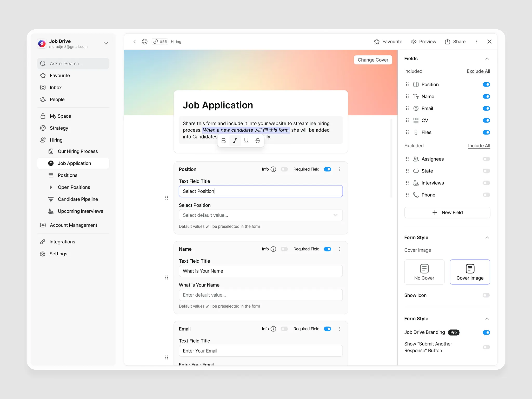Viewport: 532px width, 399px height.
Task: Apply strikethrough formatting in the floating toolbar
Action: point(257,141)
